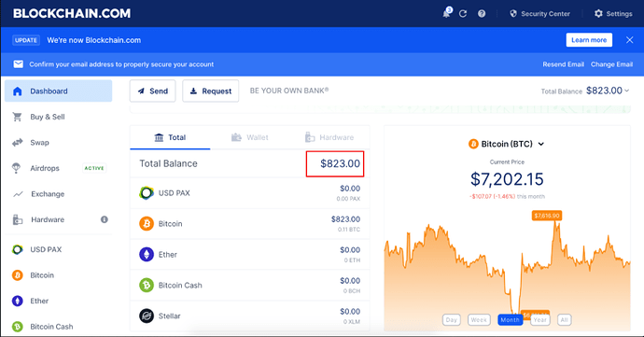Screen dimensions: 644x337
Task: Open the notifications bell icon
Action: [446, 13]
